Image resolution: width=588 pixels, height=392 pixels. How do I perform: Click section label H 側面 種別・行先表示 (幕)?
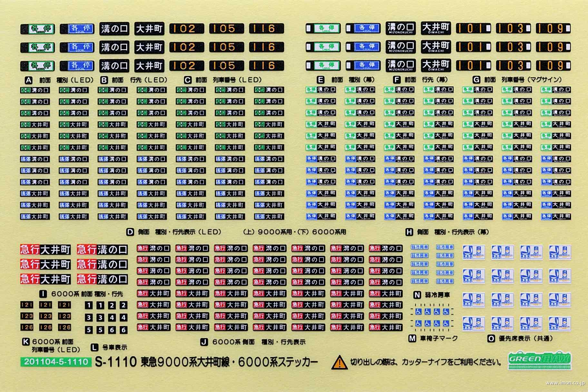[x=447, y=232]
